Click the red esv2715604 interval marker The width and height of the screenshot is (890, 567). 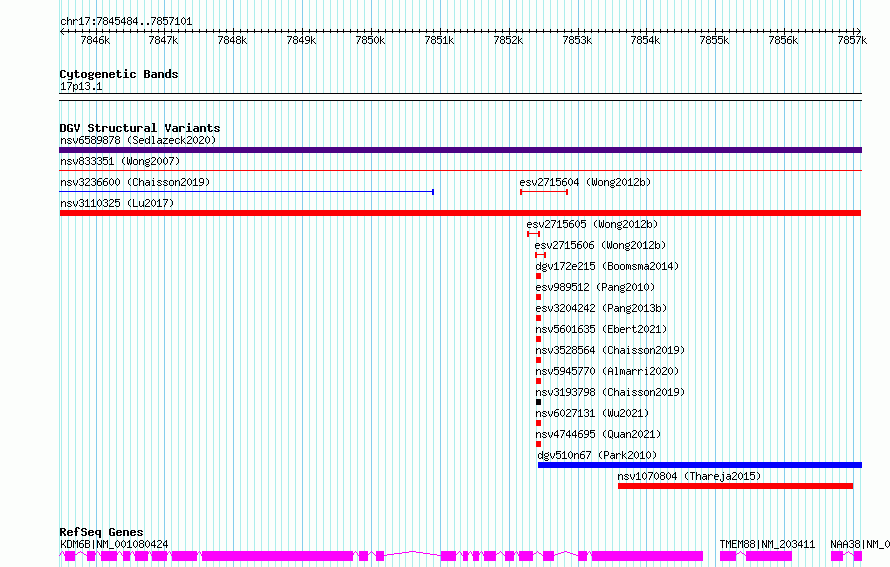pos(544,192)
